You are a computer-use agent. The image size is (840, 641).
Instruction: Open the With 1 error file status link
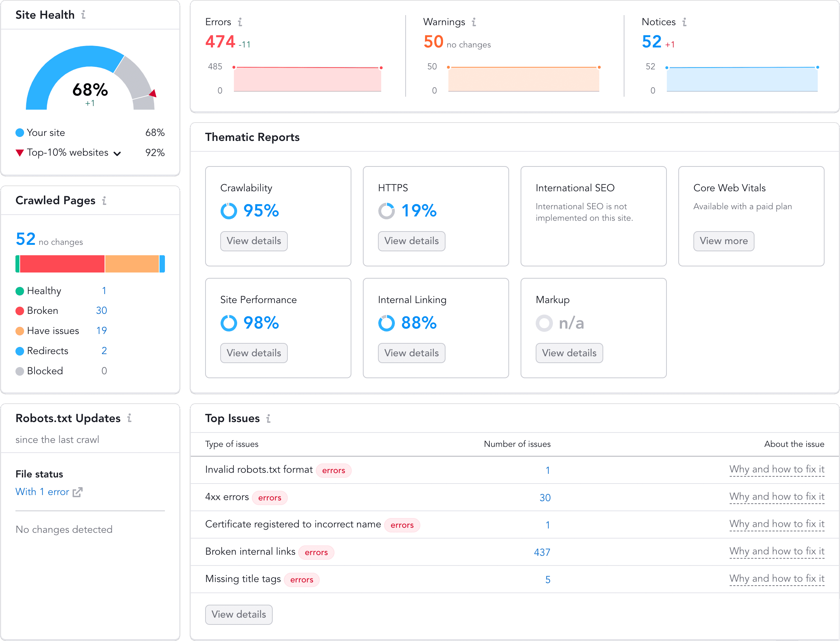[x=42, y=492]
